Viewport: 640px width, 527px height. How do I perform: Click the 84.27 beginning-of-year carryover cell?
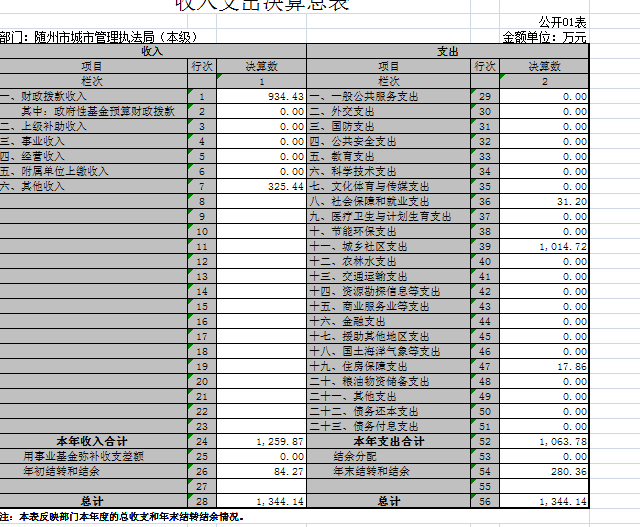coord(261,471)
